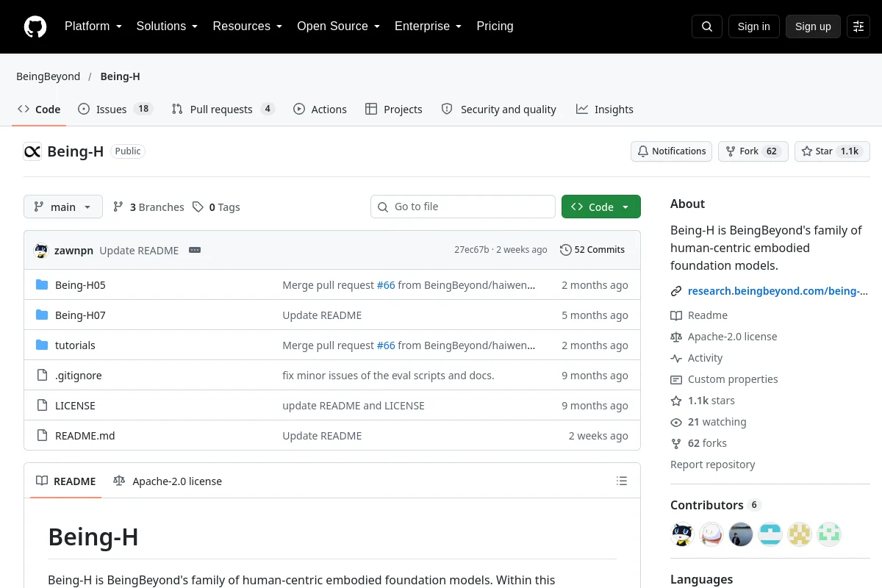Switch to the Pull requests tab
882x588 pixels.
pos(223,110)
